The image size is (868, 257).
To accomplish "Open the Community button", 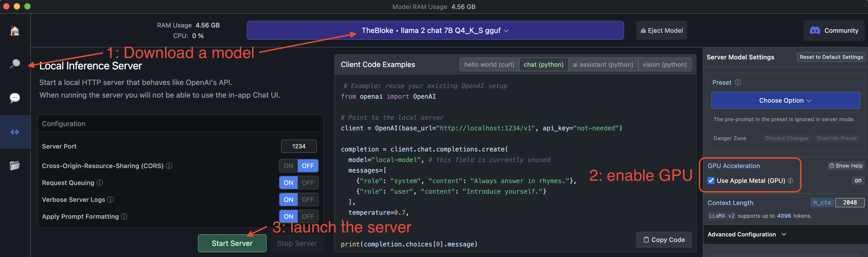I will tap(834, 30).
